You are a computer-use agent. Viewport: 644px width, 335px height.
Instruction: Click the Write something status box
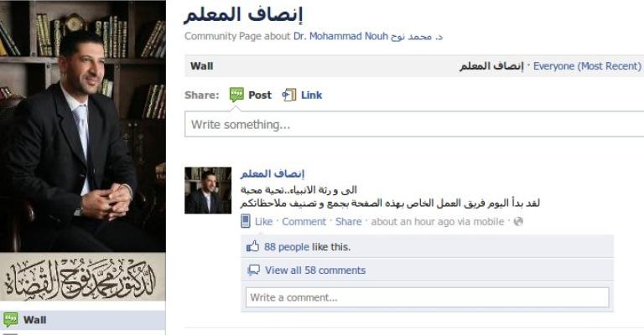click(x=414, y=124)
